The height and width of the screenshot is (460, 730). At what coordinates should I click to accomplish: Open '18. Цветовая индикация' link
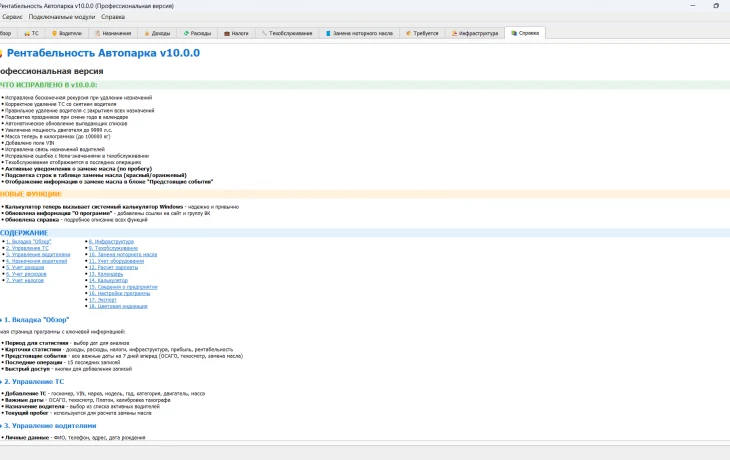click(x=118, y=306)
